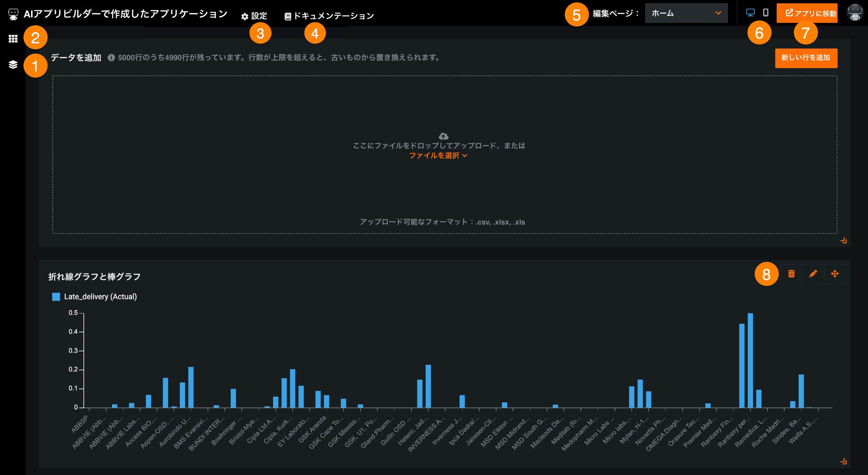Click the cloud upload icon in drop zone
This screenshot has height=475, width=868.
tap(443, 136)
